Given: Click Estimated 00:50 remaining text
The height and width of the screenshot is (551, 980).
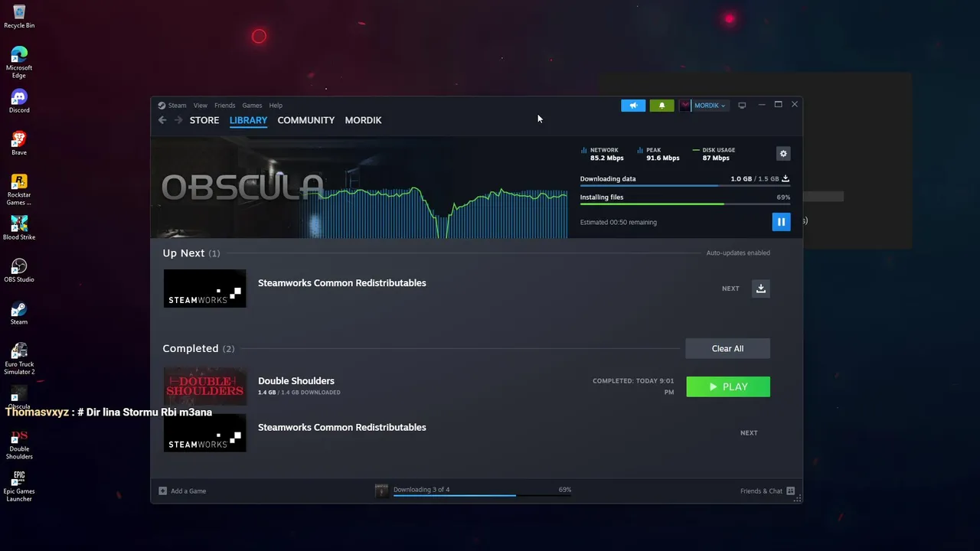Looking at the screenshot, I should pyautogui.click(x=618, y=222).
